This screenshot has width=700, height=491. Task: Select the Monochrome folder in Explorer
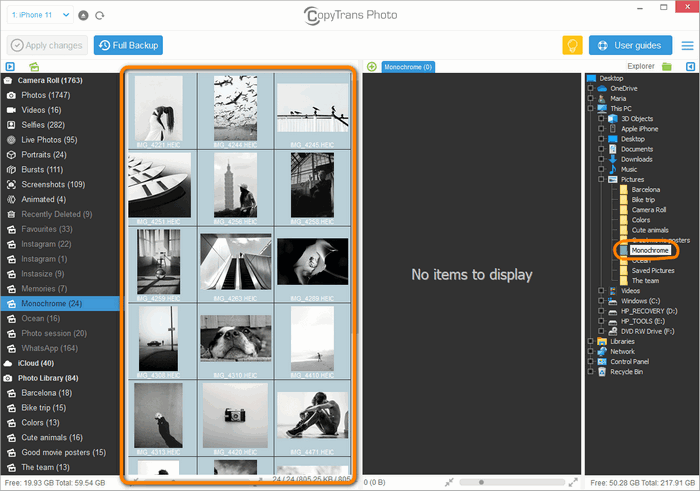[650, 250]
